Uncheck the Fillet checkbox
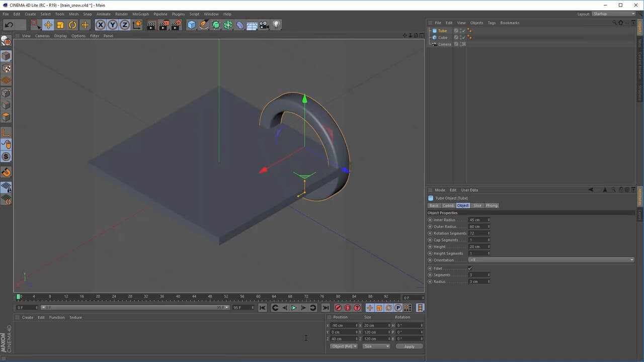Viewport: 644px width, 362px height. click(x=470, y=268)
